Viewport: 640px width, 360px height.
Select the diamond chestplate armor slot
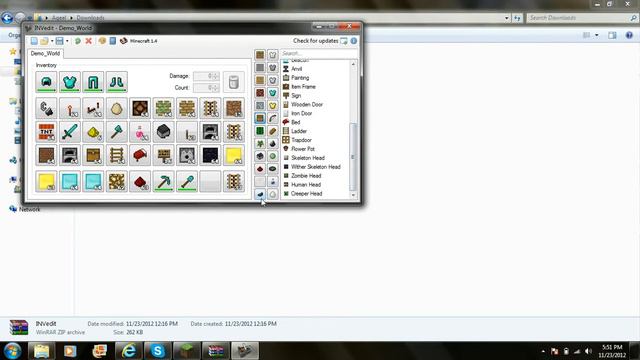point(70,82)
